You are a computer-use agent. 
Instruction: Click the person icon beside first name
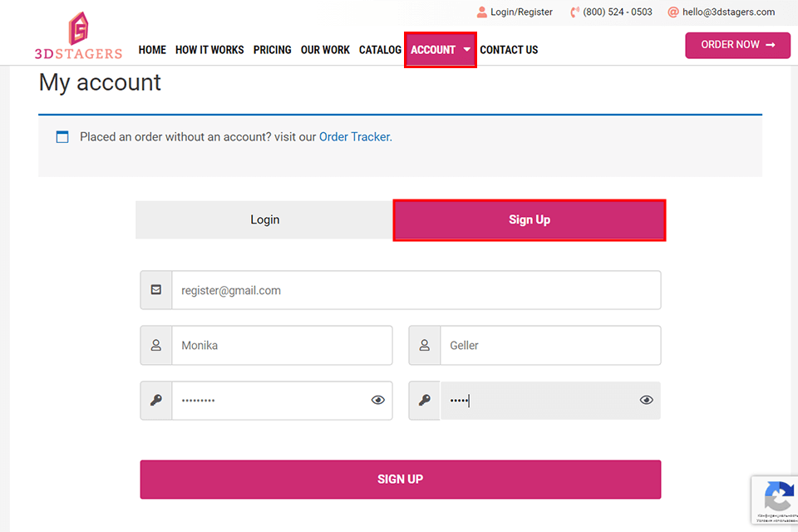click(x=156, y=345)
